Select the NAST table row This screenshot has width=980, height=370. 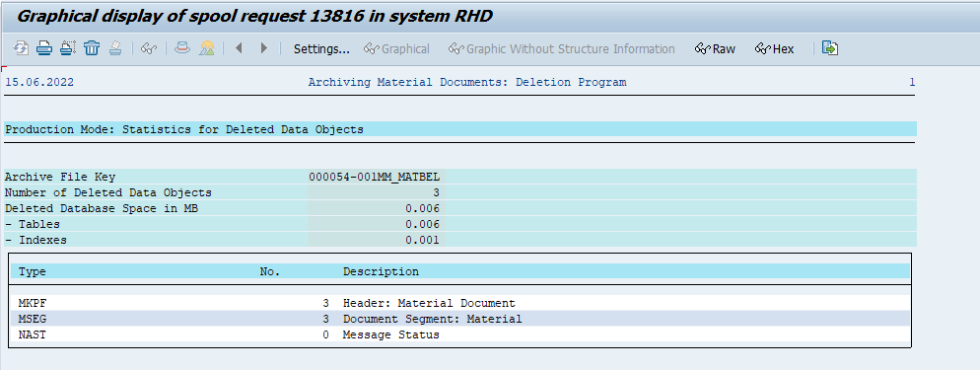(460, 335)
